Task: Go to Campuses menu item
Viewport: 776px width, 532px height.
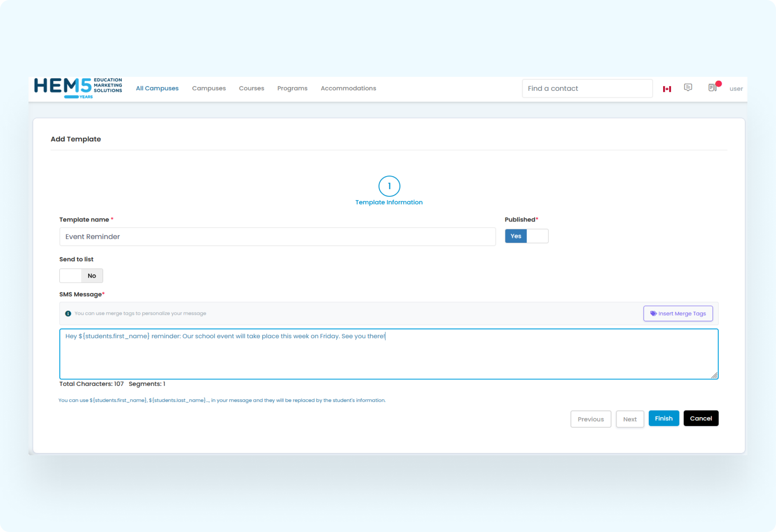Action: (209, 88)
